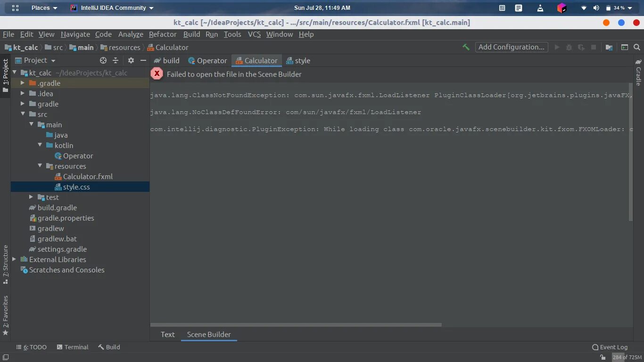
Task: Click the resources breadcrumb in the navigation bar
Action: click(x=120, y=47)
